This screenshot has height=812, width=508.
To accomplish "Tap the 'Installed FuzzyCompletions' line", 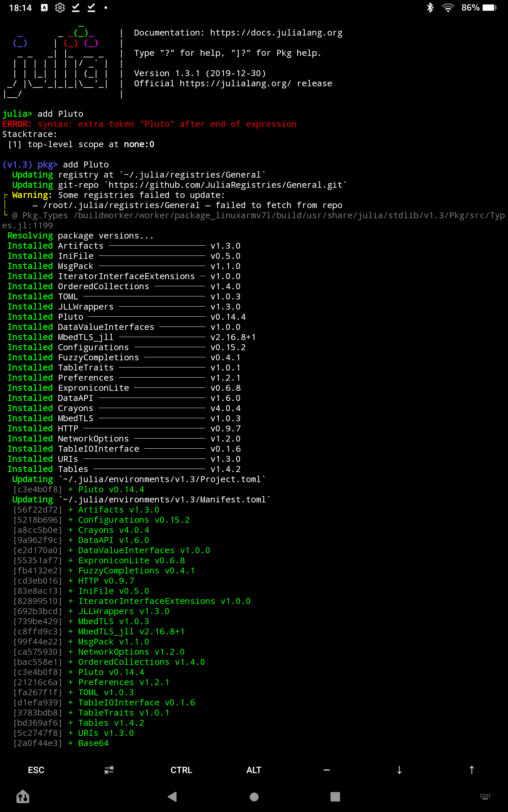I will pyautogui.click(x=124, y=357).
